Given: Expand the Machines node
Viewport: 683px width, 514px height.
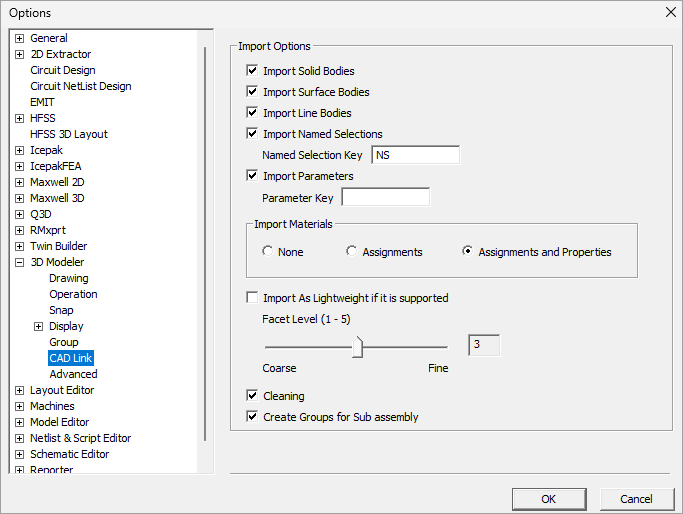Looking at the screenshot, I should click(19, 406).
